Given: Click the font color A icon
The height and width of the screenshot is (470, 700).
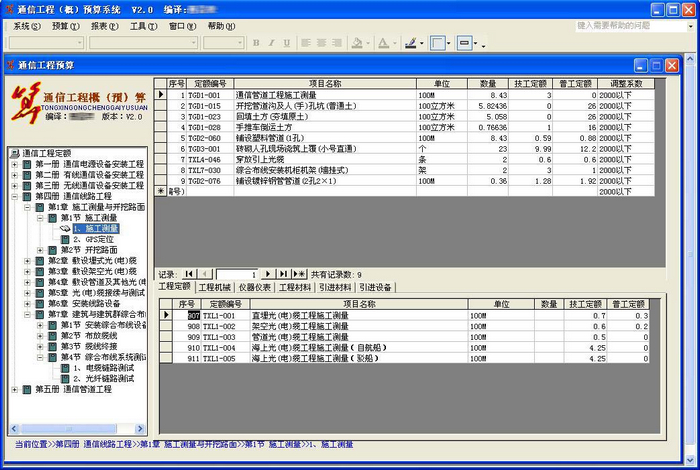Looking at the screenshot, I should (383, 43).
